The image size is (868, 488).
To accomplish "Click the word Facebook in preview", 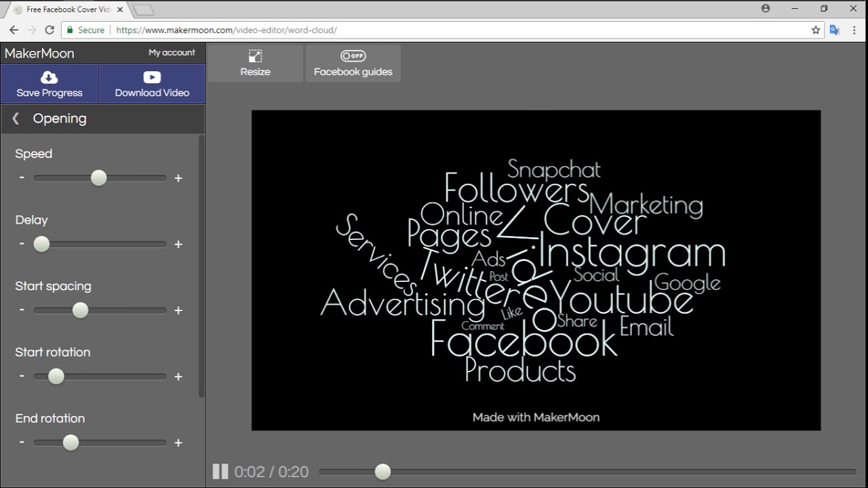I will 524,339.
